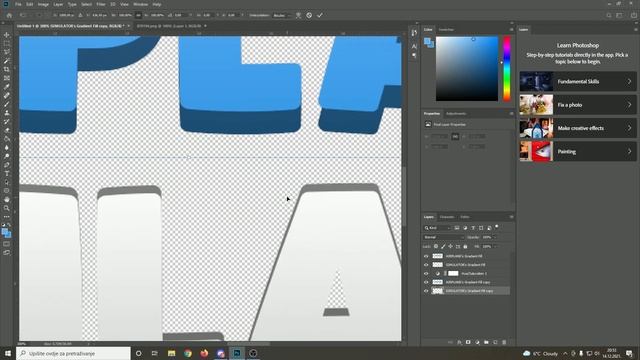
Task: Select the Zoom tool
Action: pos(7,208)
